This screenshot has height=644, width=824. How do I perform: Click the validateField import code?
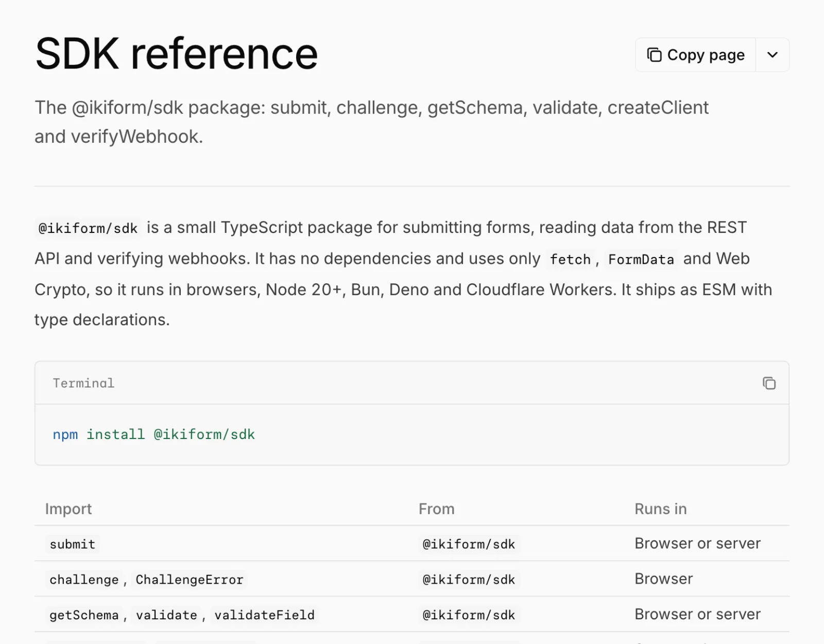click(x=264, y=615)
